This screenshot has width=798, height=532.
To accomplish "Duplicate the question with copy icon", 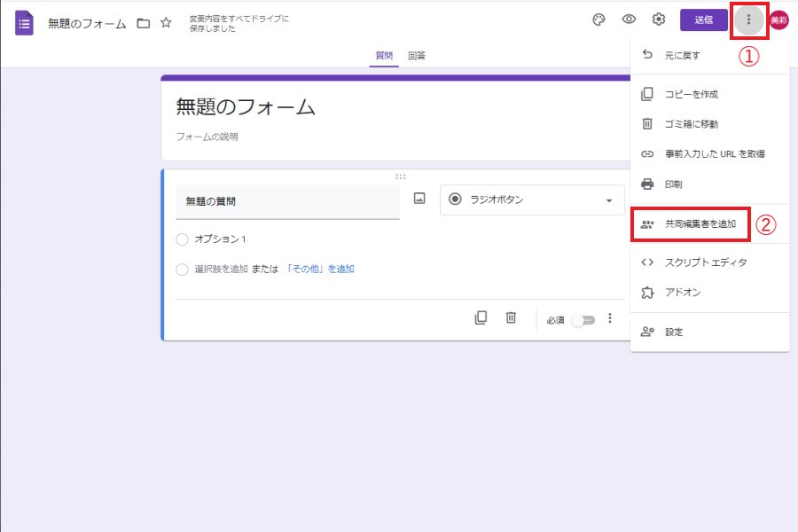I will (481, 318).
